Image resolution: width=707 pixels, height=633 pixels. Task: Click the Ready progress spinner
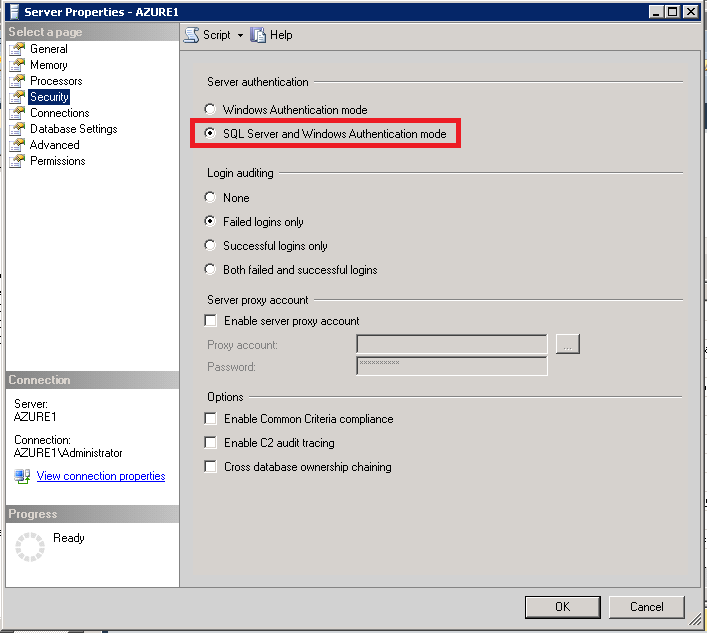(x=30, y=547)
